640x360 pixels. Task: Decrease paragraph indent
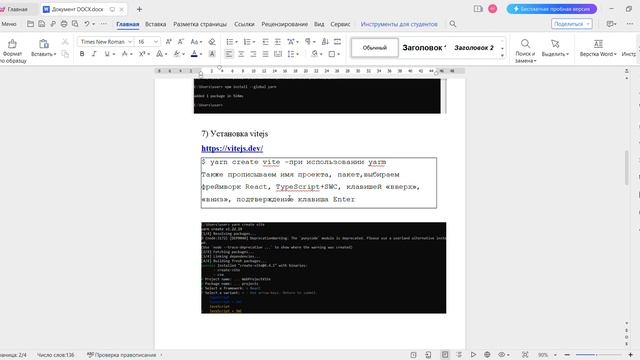pyautogui.click(x=265, y=42)
